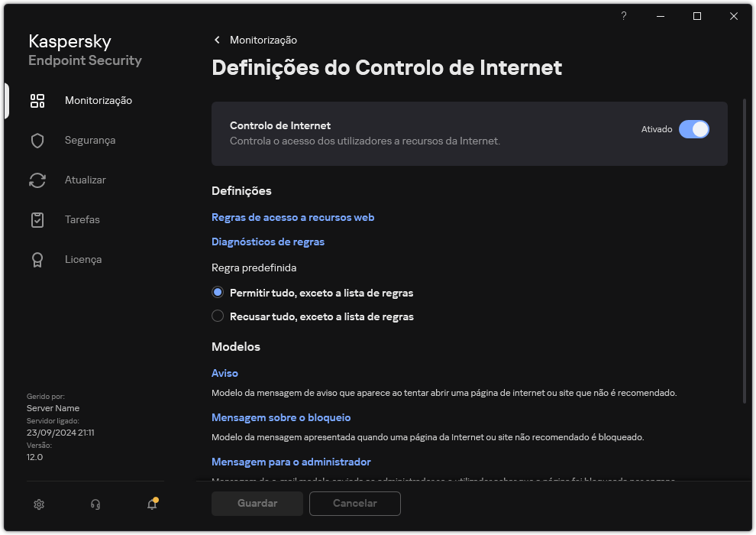Select the Monitorização sidebar icon
The image size is (756, 535).
[37, 100]
